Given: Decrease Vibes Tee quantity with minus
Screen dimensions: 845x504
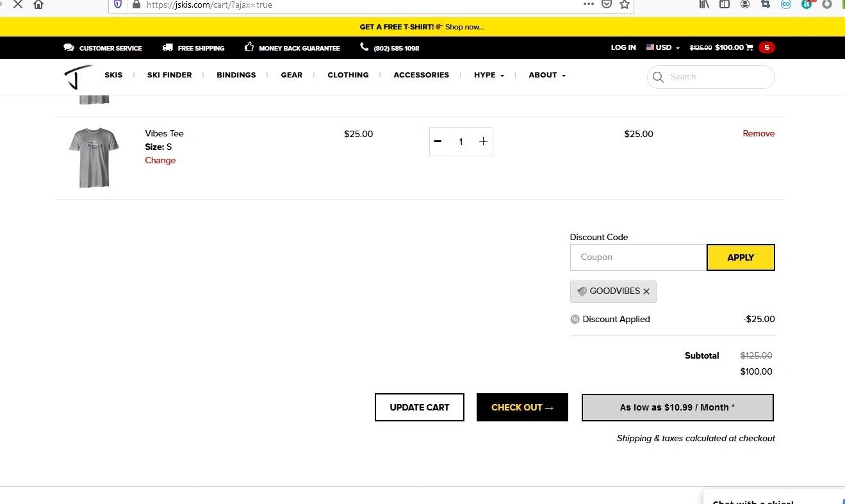Looking at the screenshot, I should [x=438, y=142].
